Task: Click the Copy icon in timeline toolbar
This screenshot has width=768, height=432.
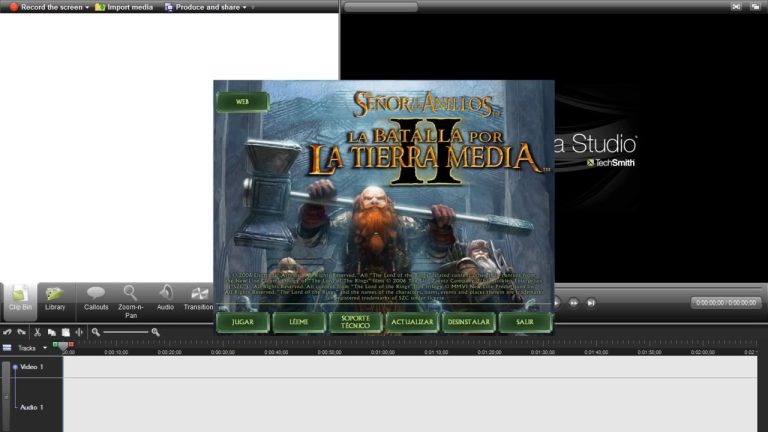Action: tap(51, 332)
